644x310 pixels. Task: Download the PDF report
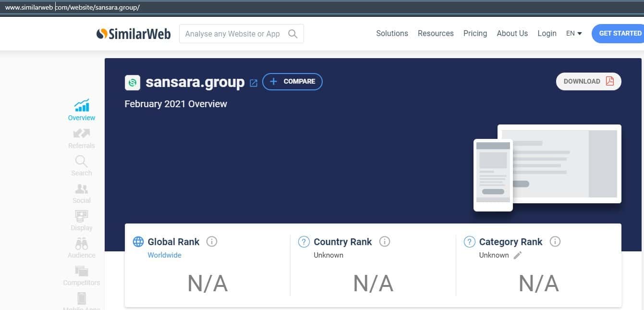click(x=588, y=81)
